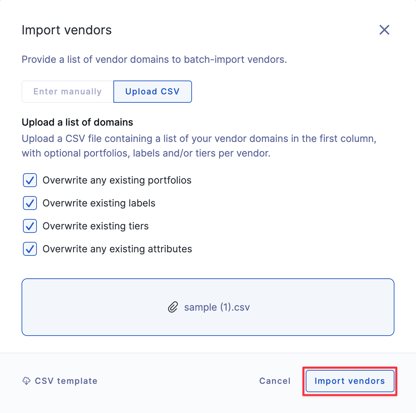Click the Import vendors dialog title

point(67,30)
